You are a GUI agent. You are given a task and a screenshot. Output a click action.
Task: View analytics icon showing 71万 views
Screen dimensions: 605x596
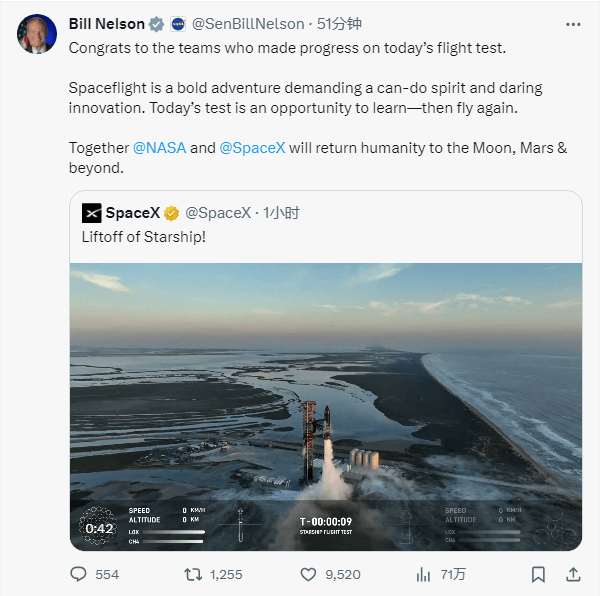coord(423,574)
